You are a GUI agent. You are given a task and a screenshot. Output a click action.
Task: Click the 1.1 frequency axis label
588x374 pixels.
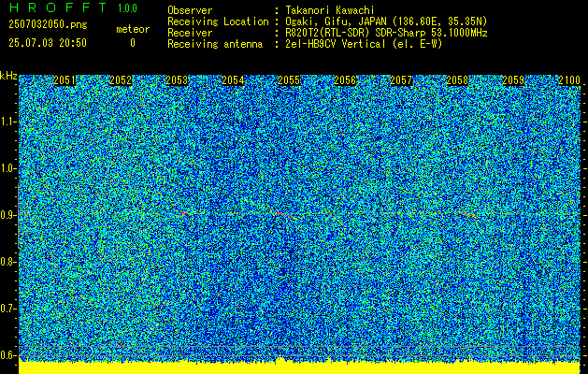point(8,122)
